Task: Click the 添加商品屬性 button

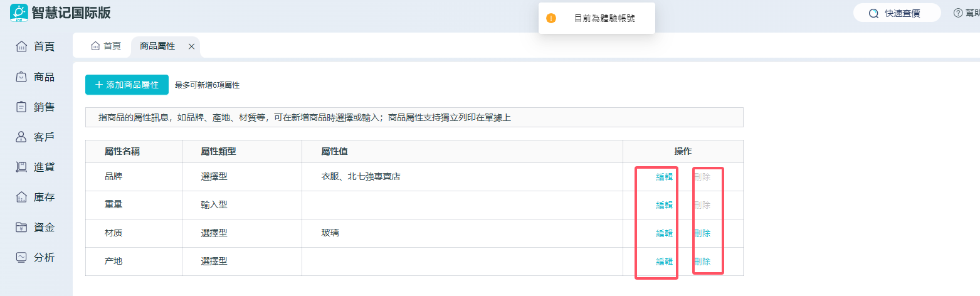Action: click(x=127, y=85)
